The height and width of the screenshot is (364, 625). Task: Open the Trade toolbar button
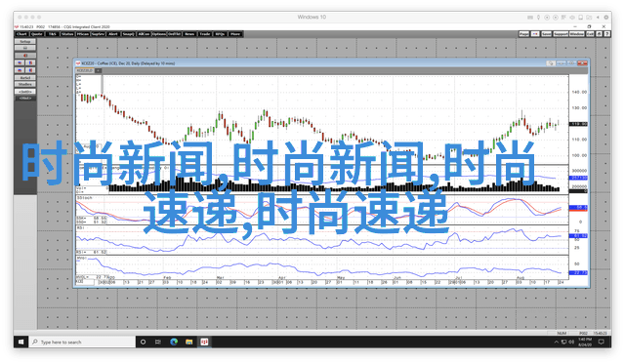pos(205,34)
